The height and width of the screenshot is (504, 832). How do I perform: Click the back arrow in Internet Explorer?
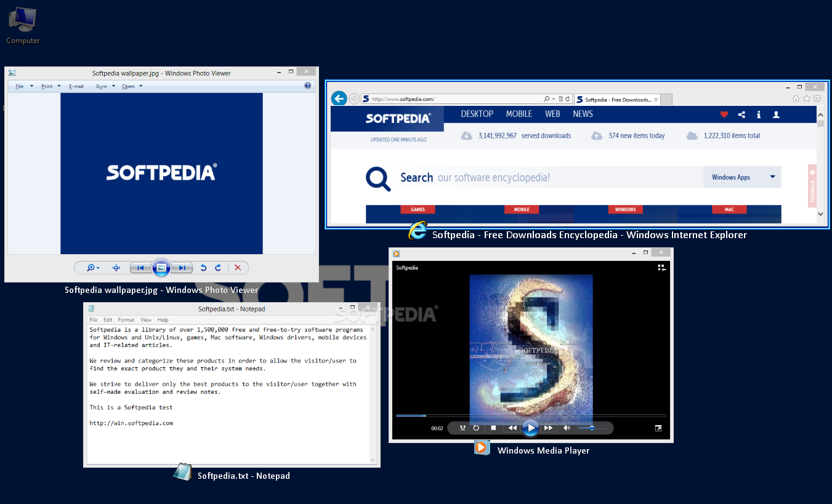(339, 98)
